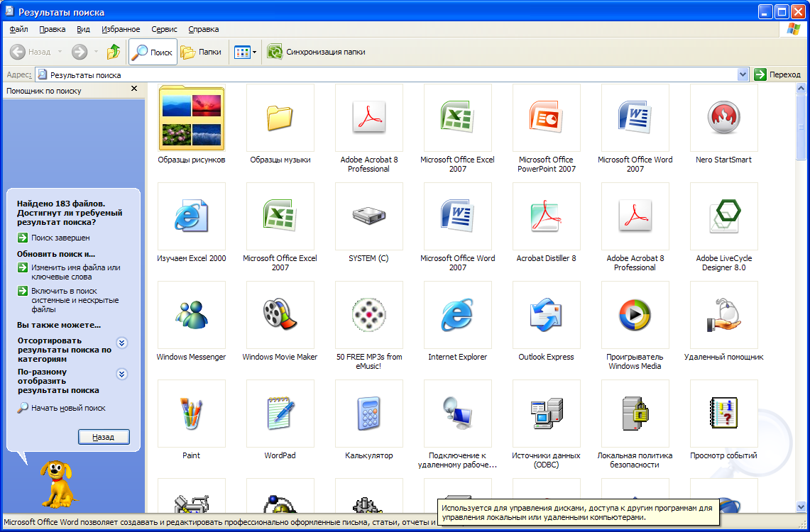Open the Вид menu
The height and width of the screenshot is (532, 810).
click(x=83, y=29)
